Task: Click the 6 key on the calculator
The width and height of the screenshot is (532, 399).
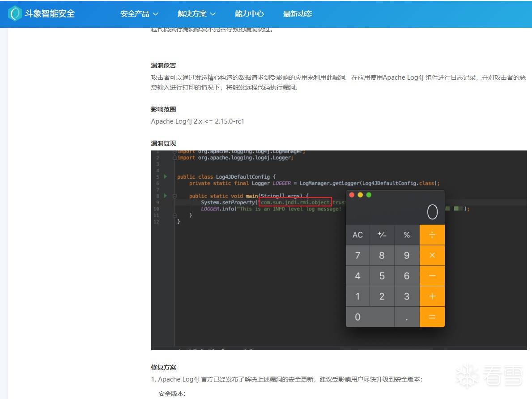Action: coord(407,276)
